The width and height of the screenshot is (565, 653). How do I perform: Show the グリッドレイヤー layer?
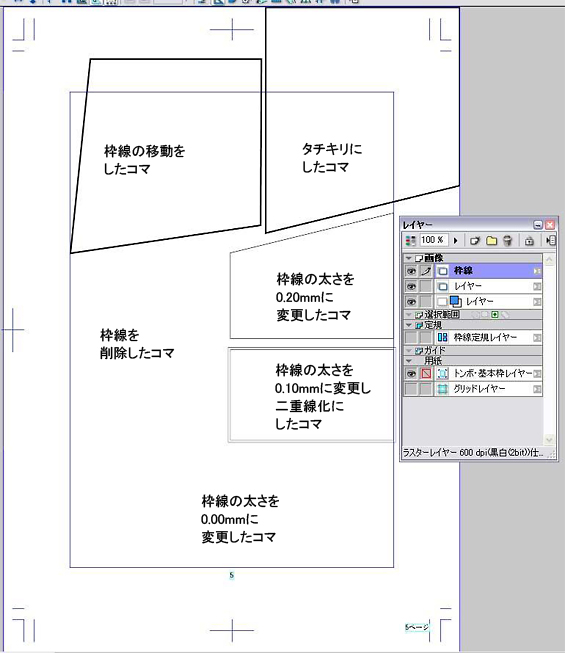tap(411, 389)
